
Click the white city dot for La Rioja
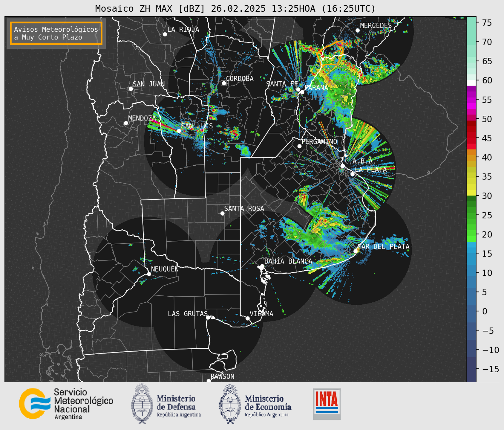165,34
